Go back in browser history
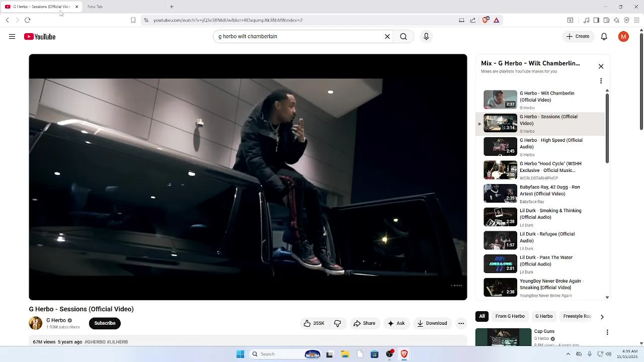 pos(8,20)
